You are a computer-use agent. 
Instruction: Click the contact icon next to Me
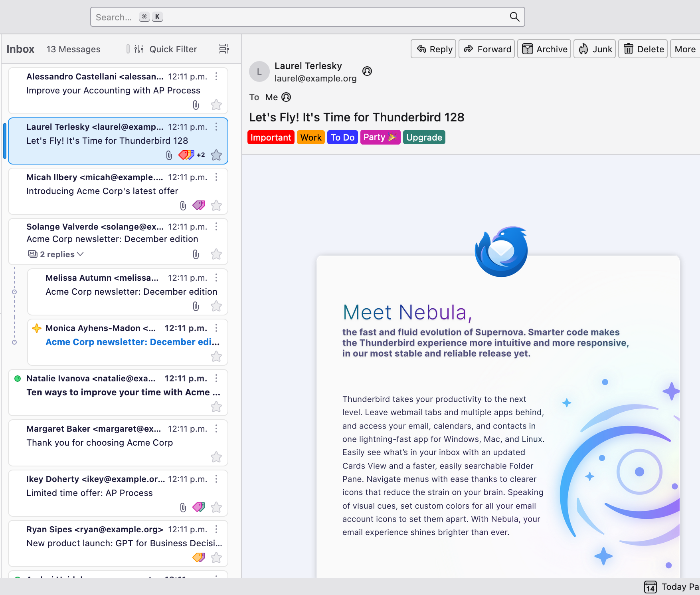click(286, 97)
